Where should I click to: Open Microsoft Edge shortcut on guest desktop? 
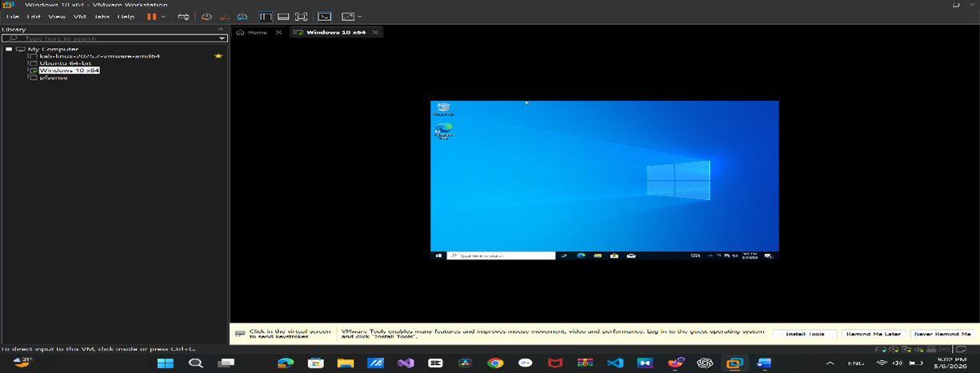(x=443, y=131)
